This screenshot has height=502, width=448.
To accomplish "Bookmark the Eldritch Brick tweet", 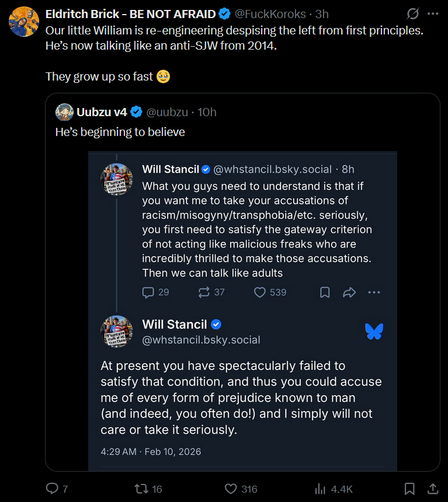I will [x=410, y=489].
